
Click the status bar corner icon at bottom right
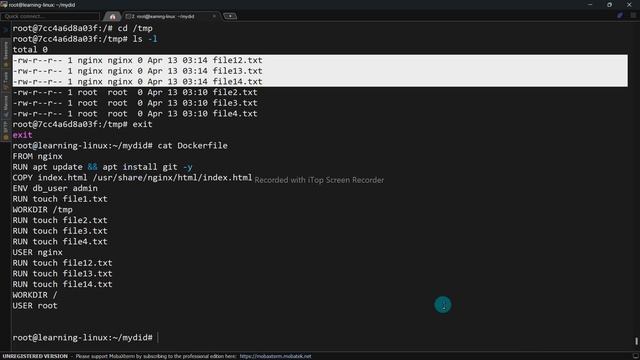635,356
